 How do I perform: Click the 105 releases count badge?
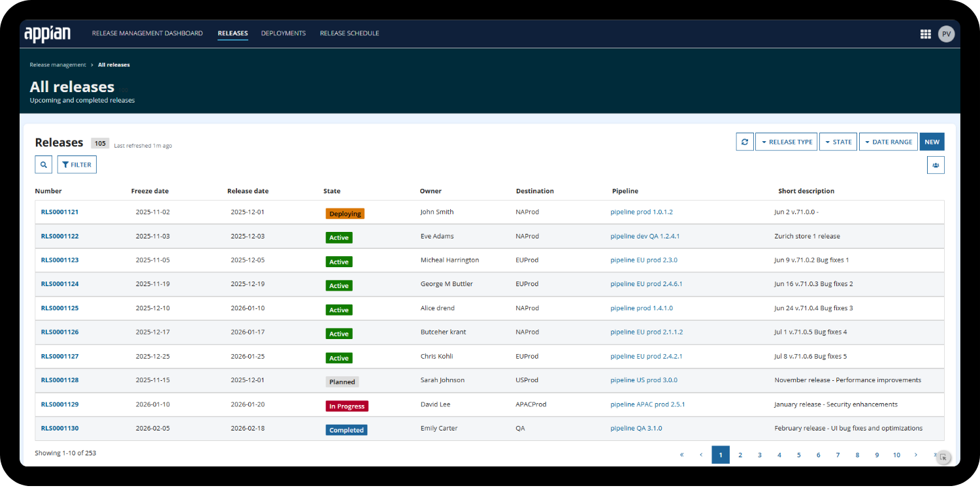point(100,143)
